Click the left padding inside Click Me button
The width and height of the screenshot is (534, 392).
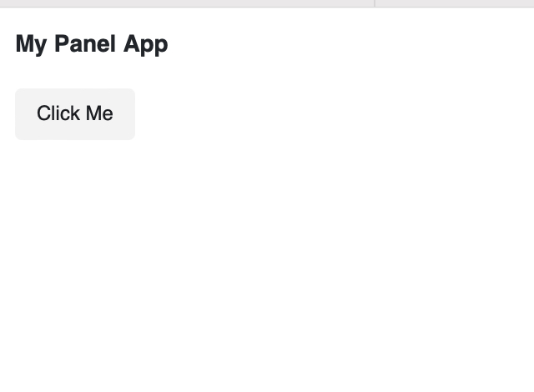click(25, 114)
